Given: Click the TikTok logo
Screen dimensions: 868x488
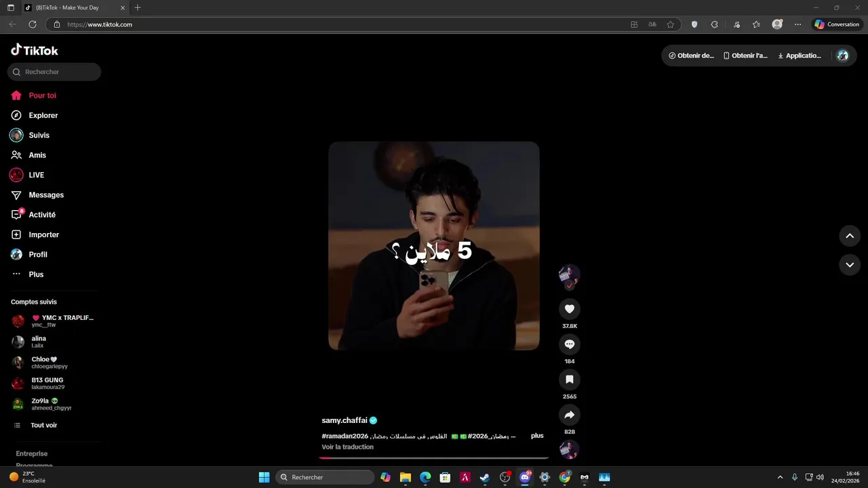Looking at the screenshot, I should coord(35,50).
